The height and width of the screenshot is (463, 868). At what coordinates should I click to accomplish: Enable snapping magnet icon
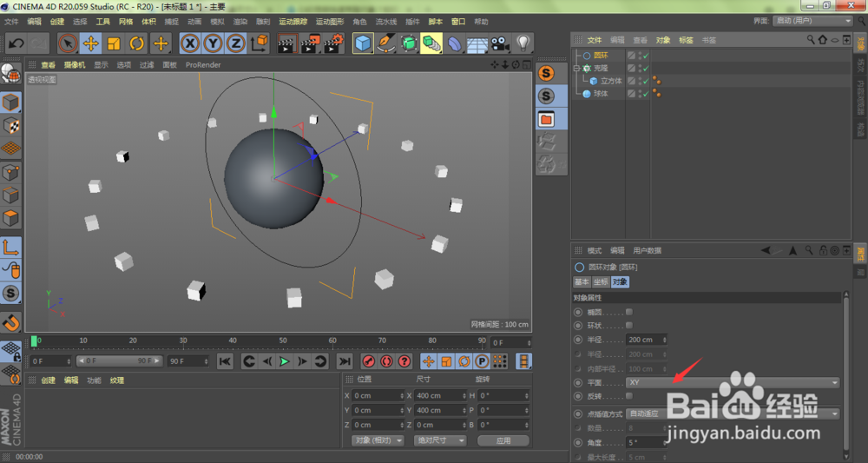(10, 323)
